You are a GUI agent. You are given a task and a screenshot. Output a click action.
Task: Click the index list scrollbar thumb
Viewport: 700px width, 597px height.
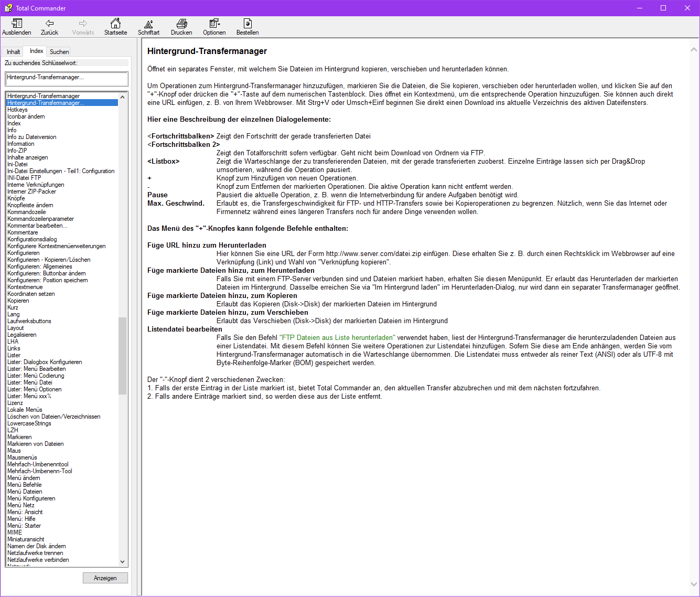pos(123,356)
